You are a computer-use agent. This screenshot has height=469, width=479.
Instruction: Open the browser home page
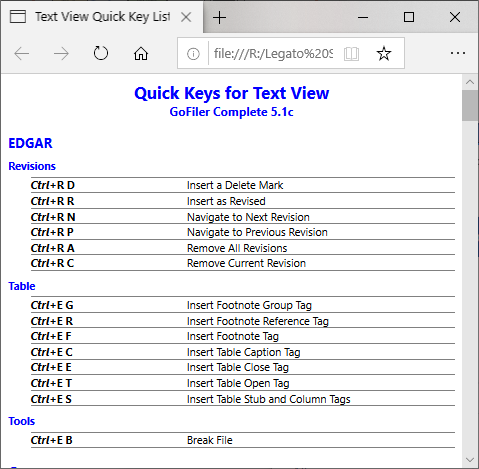[141, 53]
